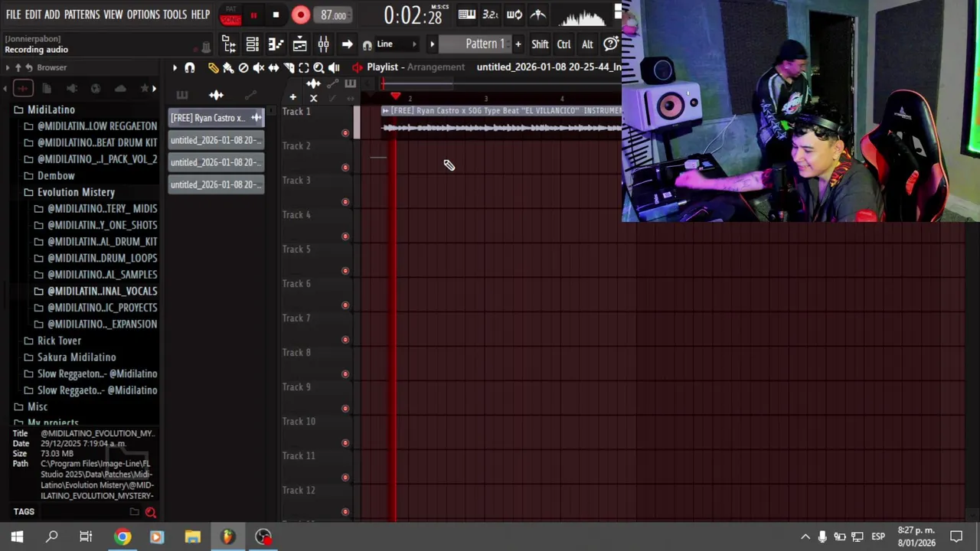
Task: Click the Alt modifier button
Action: tap(587, 44)
